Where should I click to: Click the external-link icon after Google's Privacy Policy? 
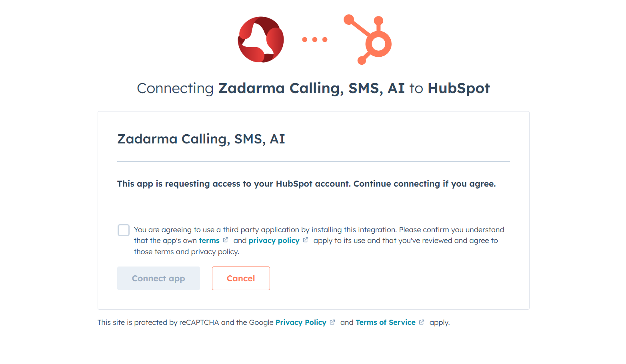click(332, 322)
